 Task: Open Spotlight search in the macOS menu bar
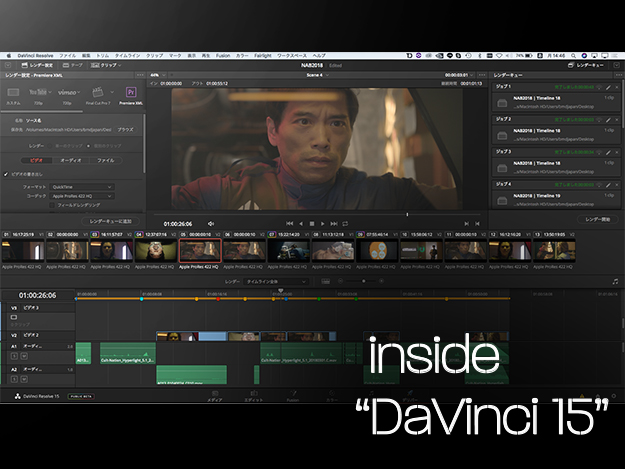[573, 56]
